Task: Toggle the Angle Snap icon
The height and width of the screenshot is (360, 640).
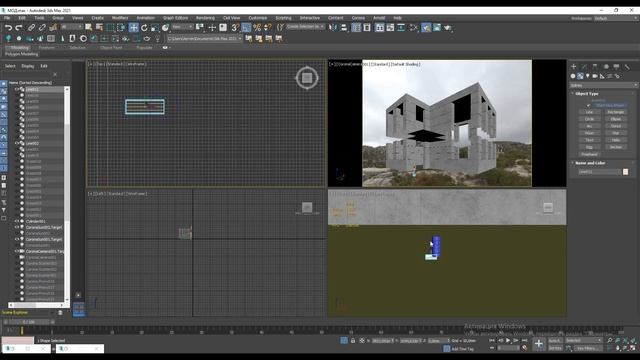Action: (x=247, y=27)
